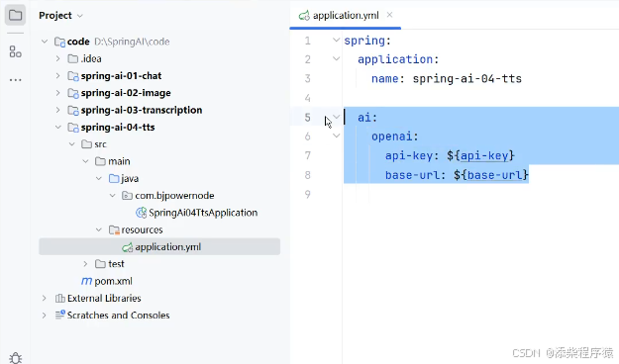Collapse the main folder

pos(85,161)
